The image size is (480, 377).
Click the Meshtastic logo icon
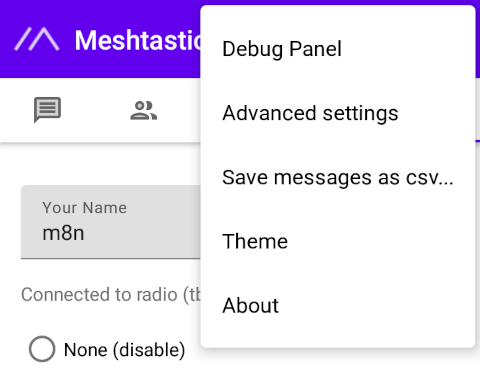(x=37, y=39)
